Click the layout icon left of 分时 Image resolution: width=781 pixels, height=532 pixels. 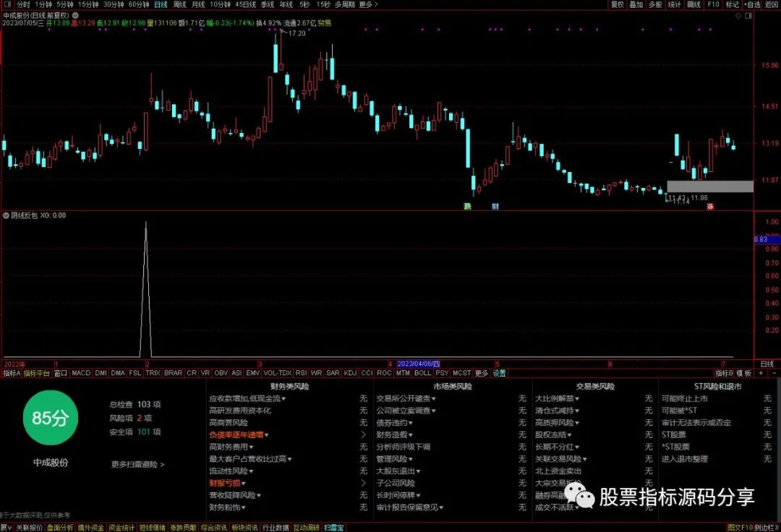pyautogui.click(x=7, y=4)
